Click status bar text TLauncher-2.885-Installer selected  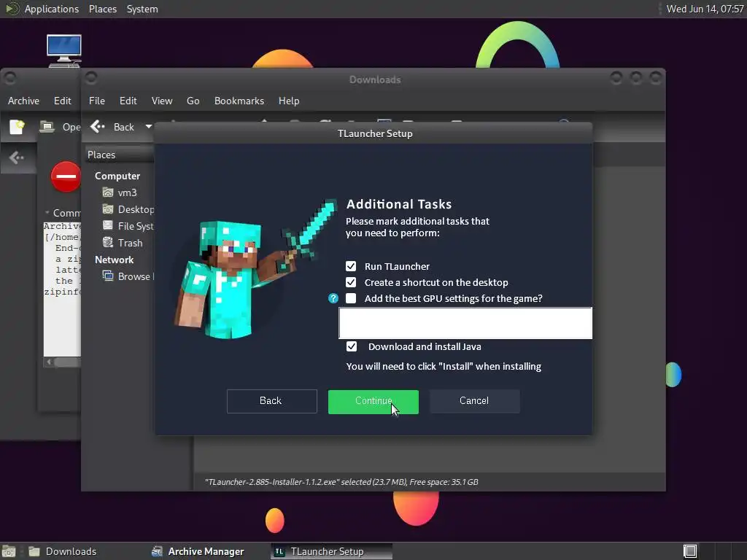(341, 482)
